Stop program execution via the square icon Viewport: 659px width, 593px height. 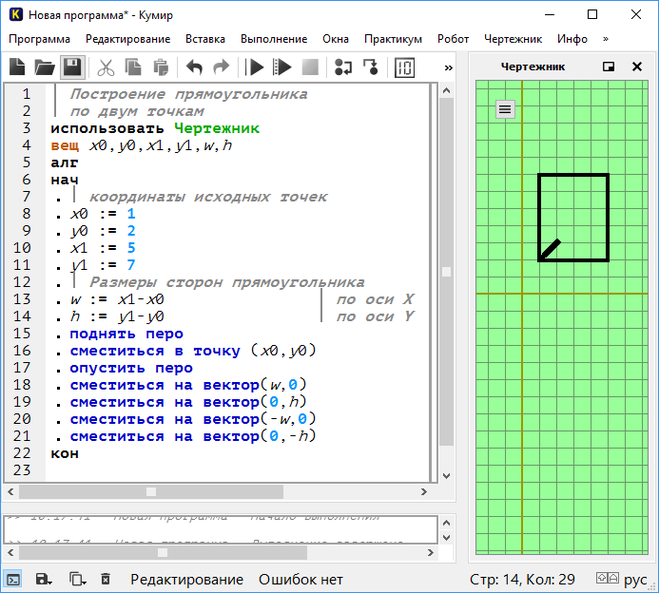(310, 67)
